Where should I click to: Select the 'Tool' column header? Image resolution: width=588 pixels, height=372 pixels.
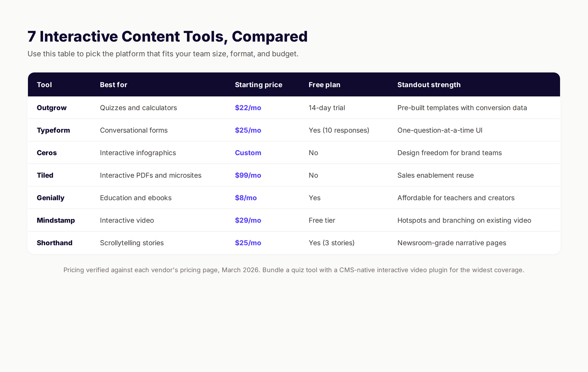tap(44, 85)
